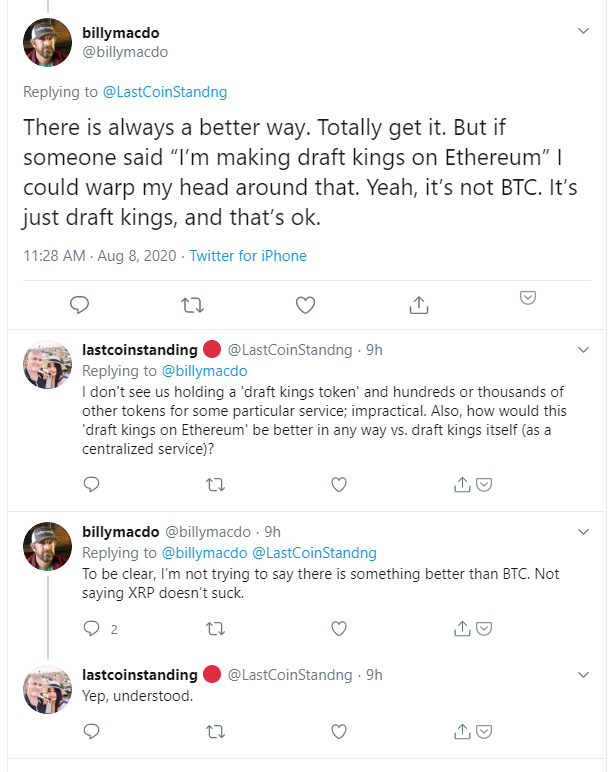613x772 pixels.
Task: Like the 'To be clear' reply
Action: [339, 629]
